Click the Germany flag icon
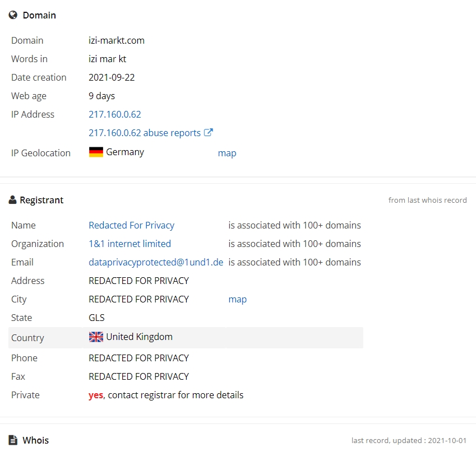Viewport: 476px width, 452px height. point(96,152)
